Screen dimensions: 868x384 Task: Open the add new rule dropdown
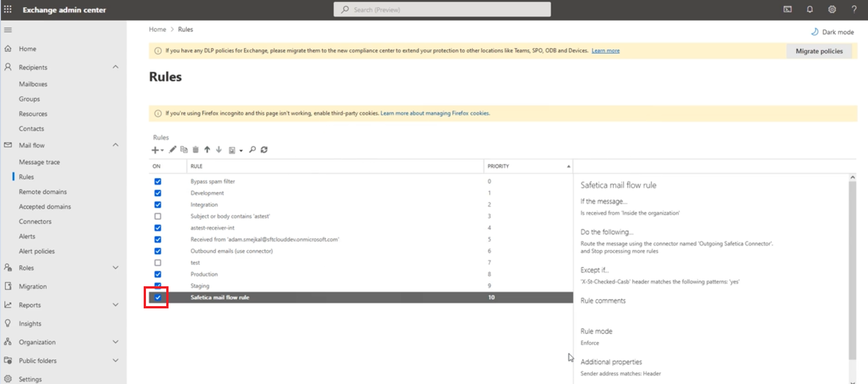point(157,150)
